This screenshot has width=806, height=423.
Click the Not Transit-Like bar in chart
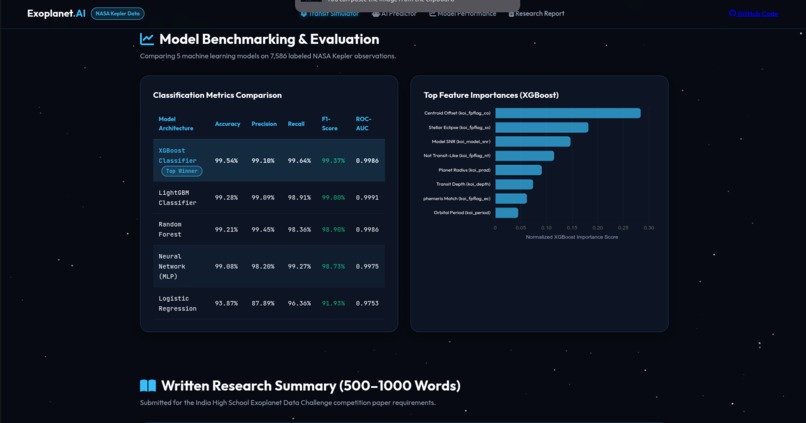(525, 156)
